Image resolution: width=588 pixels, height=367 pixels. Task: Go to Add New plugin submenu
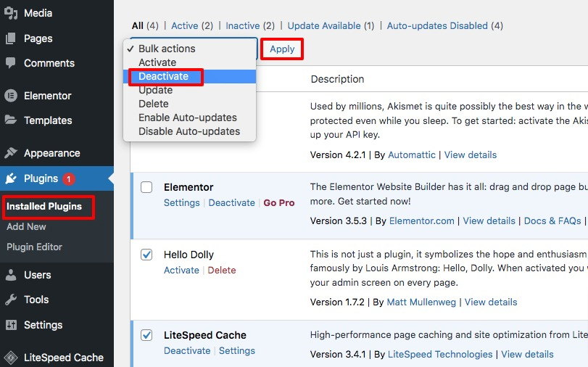[x=26, y=226]
